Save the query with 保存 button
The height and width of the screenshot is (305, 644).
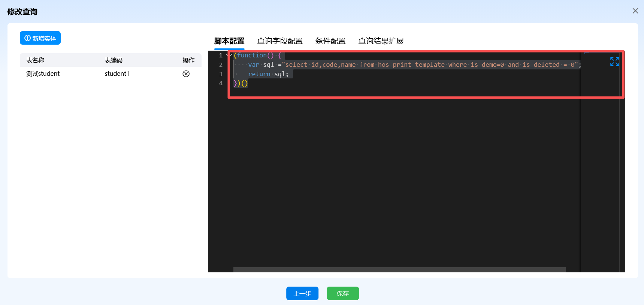[x=342, y=293]
